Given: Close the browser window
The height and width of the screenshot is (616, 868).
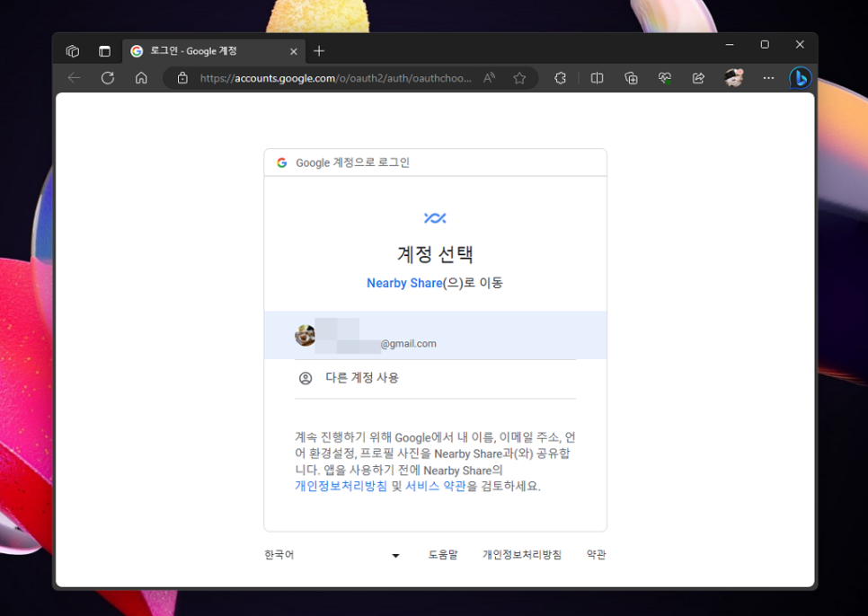Looking at the screenshot, I should [800, 44].
